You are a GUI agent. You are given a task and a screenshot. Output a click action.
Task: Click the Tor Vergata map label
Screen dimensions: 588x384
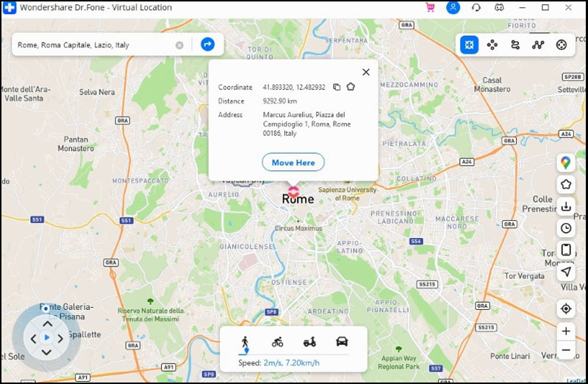point(524,276)
